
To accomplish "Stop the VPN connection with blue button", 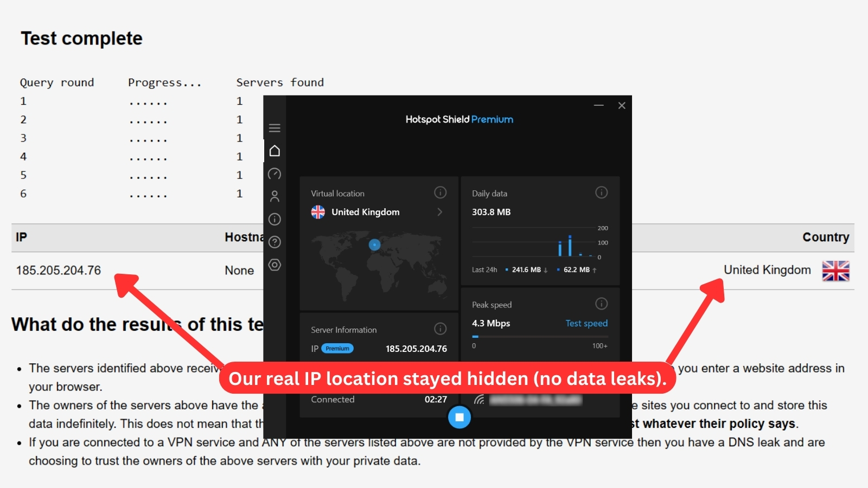I will [459, 417].
